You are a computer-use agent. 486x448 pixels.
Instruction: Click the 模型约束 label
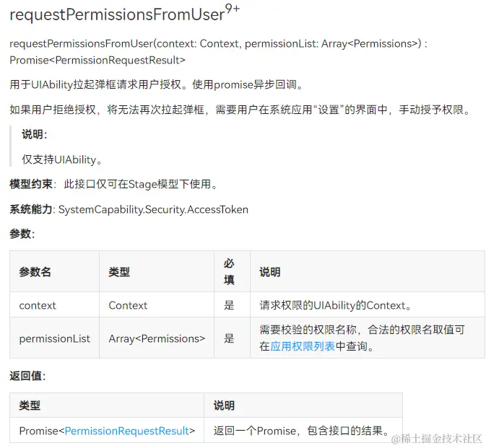point(31,184)
